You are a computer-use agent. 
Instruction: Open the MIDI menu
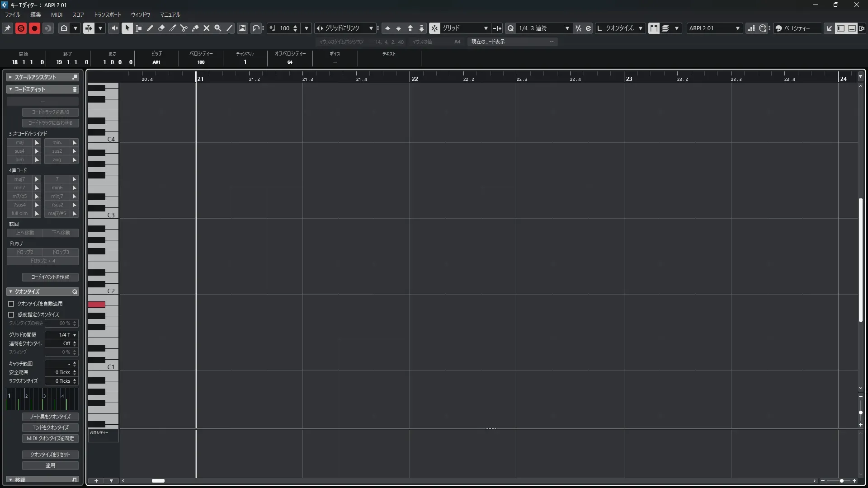tap(57, 14)
